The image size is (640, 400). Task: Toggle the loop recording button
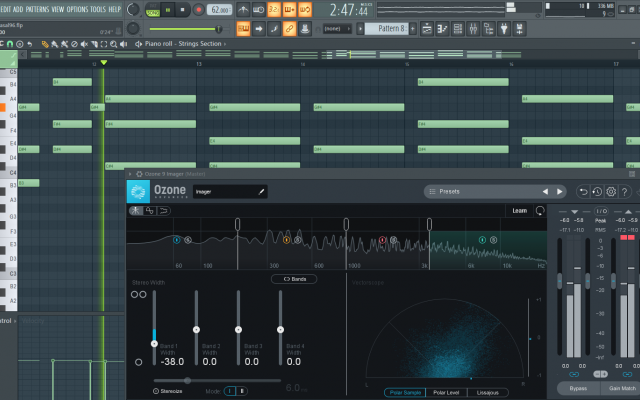(x=305, y=10)
